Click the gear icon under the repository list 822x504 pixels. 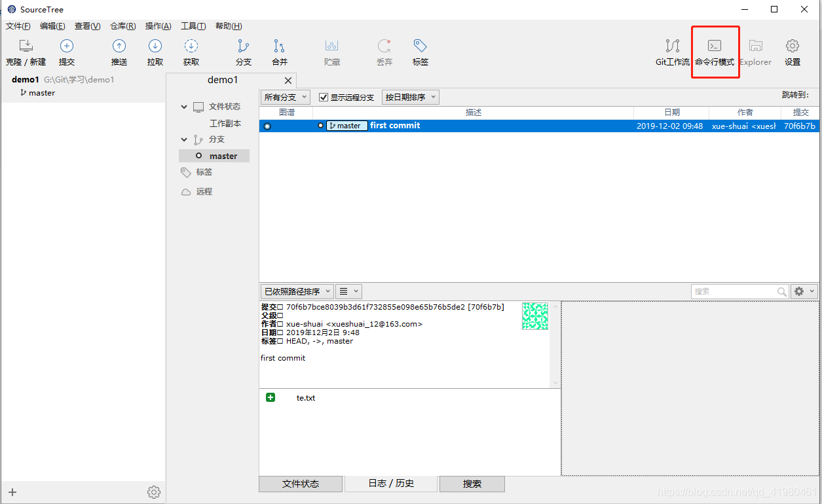pyautogui.click(x=154, y=492)
